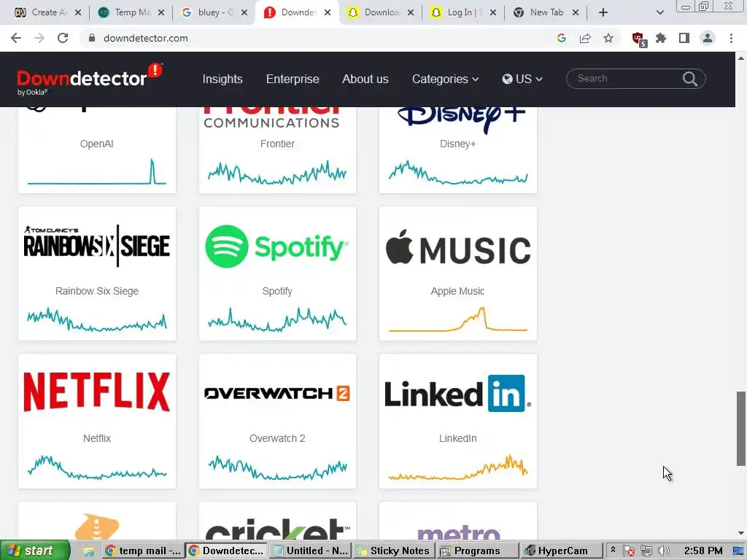
Task: Click the Google icon in address bar
Action: coord(562,38)
